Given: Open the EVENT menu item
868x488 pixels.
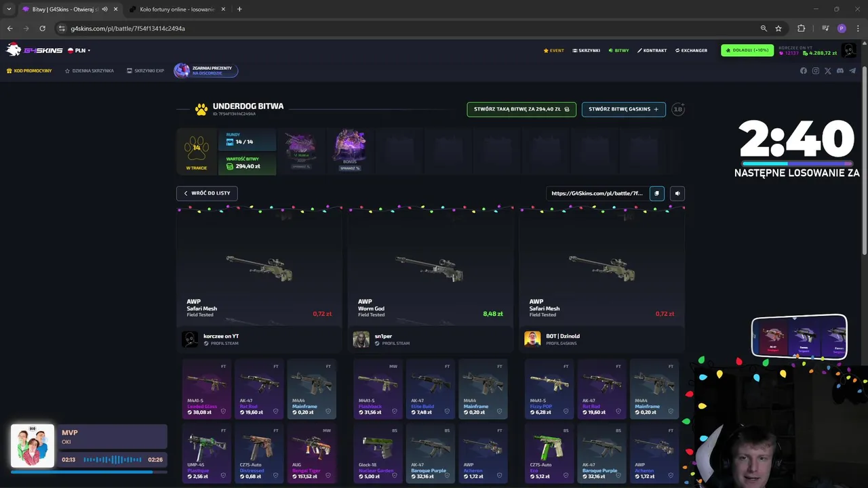Looking at the screenshot, I should point(553,51).
